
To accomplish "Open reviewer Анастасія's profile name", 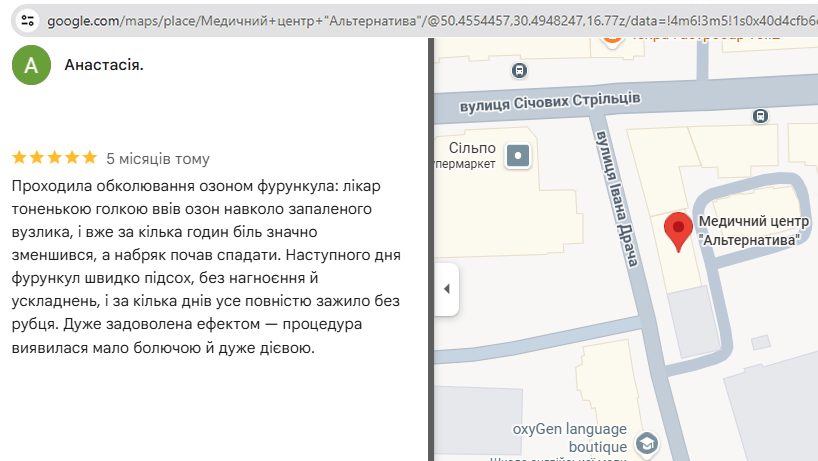I will tap(103, 65).
